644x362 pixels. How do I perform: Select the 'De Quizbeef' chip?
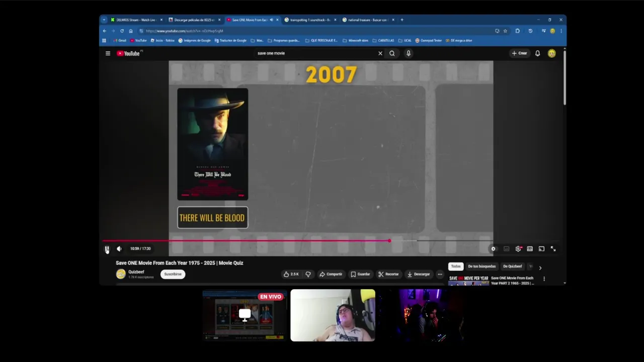tap(513, 266)
